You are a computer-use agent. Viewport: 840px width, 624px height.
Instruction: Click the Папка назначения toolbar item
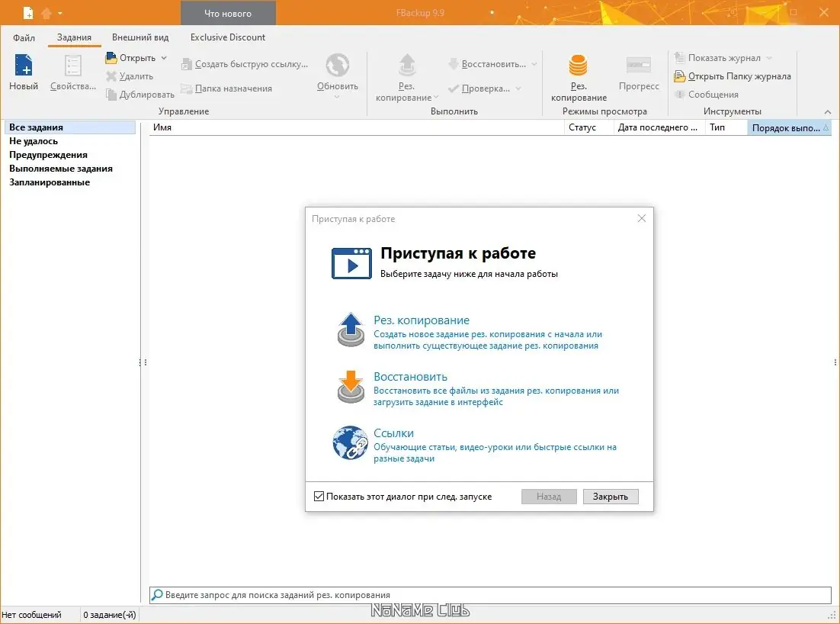point(226,88)
